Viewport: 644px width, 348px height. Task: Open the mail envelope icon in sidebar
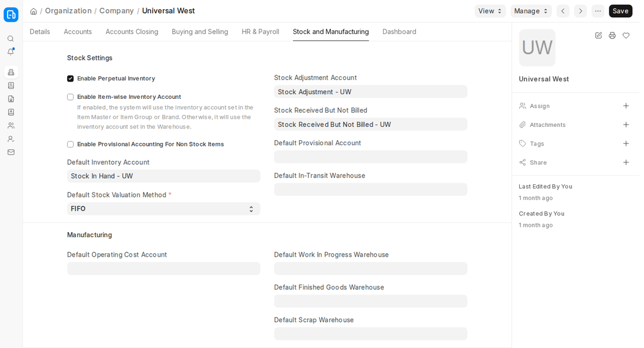click(11, 152)
